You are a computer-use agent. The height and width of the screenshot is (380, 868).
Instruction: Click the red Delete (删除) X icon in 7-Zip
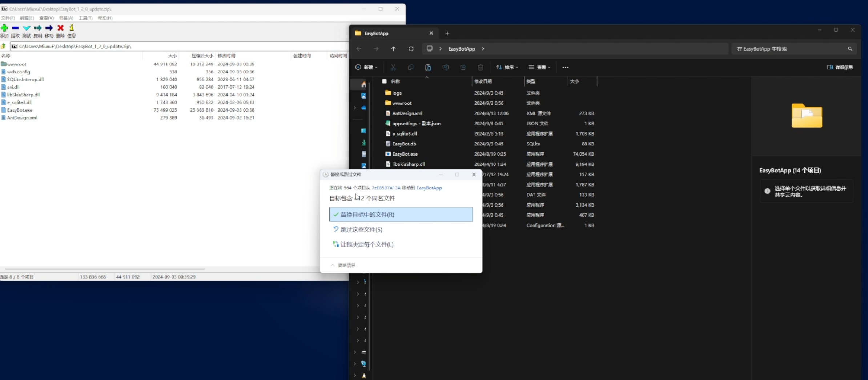point(61,28)
